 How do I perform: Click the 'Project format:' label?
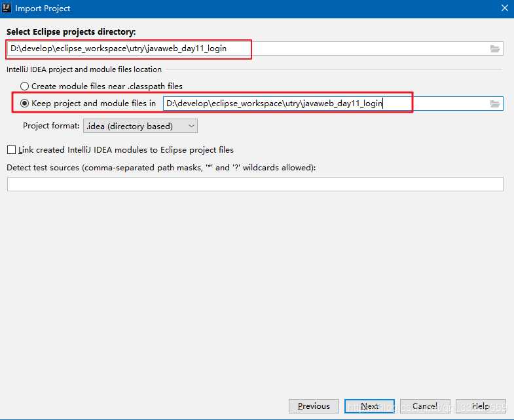51,126
